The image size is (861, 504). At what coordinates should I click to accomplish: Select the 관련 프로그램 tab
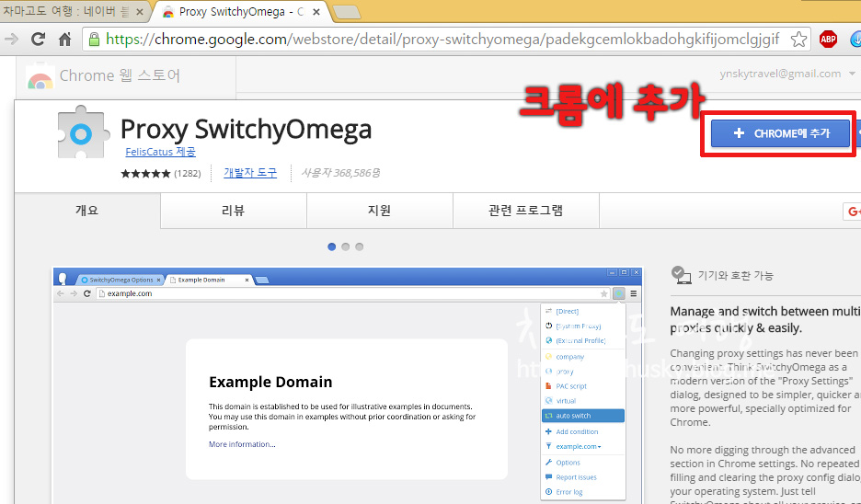(526, 211)
